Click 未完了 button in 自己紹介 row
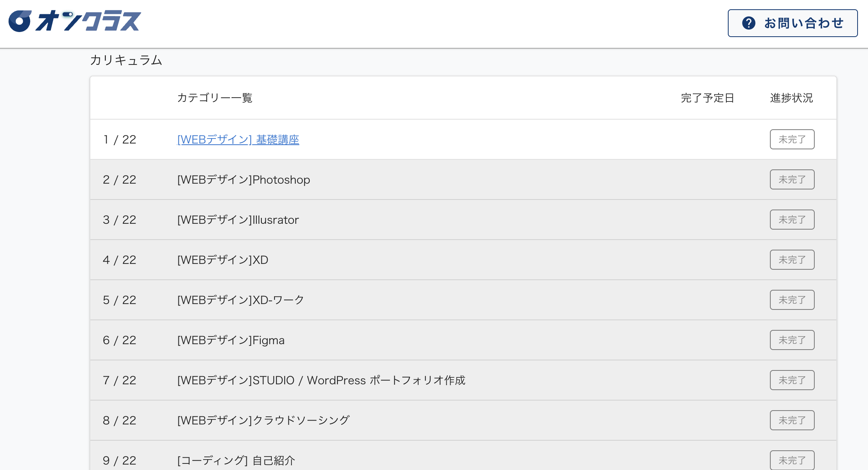The image size is (868, 470). [792, 460]
